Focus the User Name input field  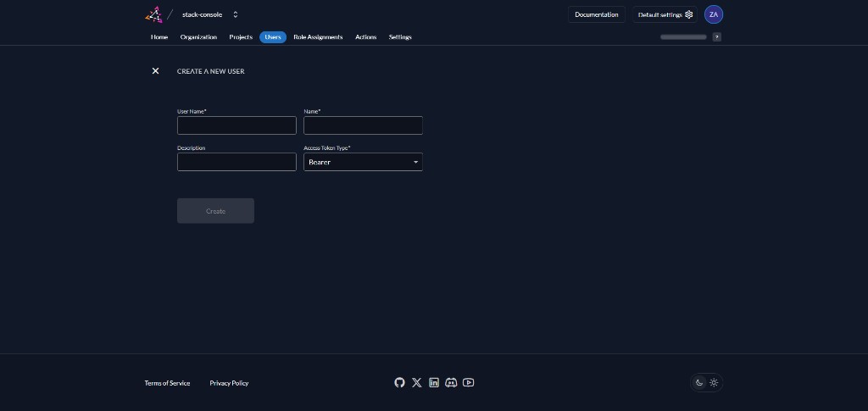tap(237, 125)
